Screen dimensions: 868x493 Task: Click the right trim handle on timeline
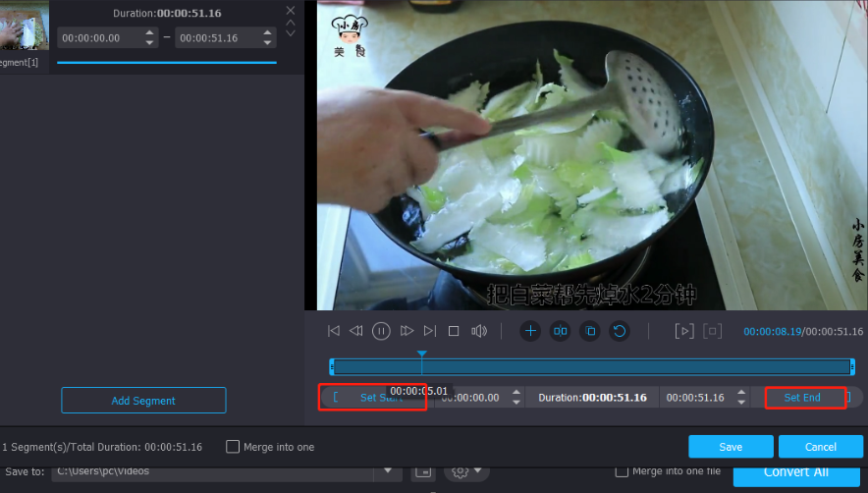(x=852, y=366)
